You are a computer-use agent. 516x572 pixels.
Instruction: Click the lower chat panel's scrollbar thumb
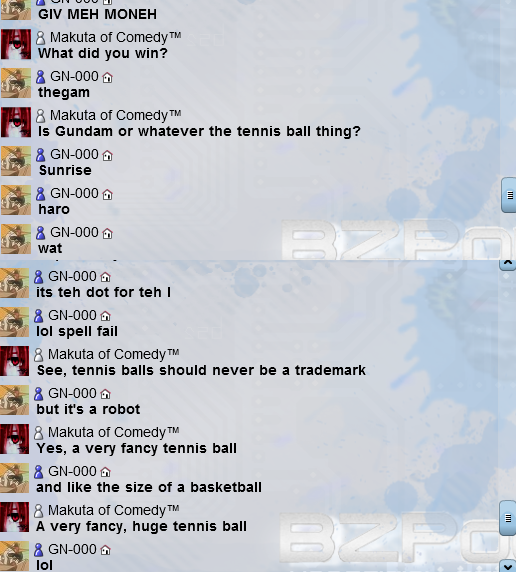coord(508,518)
